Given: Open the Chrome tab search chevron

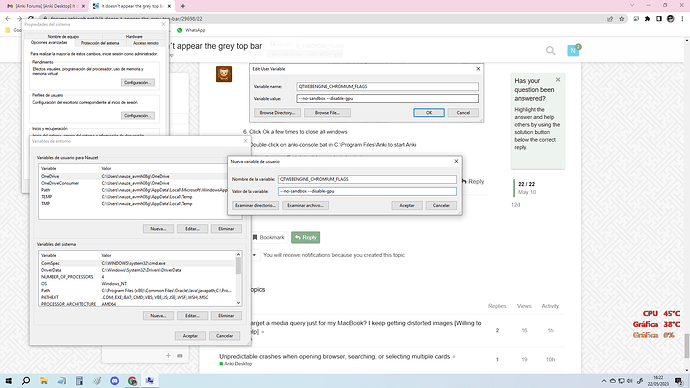Looking at the screenshot, I should click(632, 6).
